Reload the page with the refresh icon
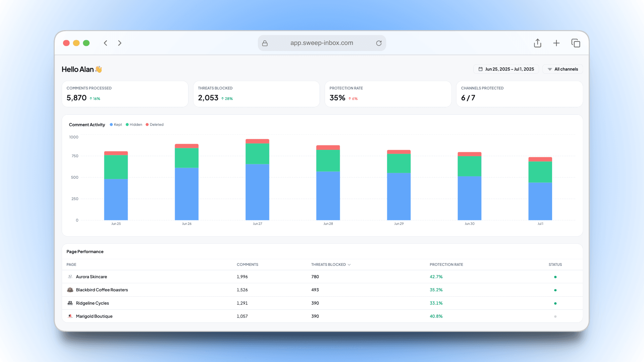This screenshot has height=362, width=644. pos(379,43)
